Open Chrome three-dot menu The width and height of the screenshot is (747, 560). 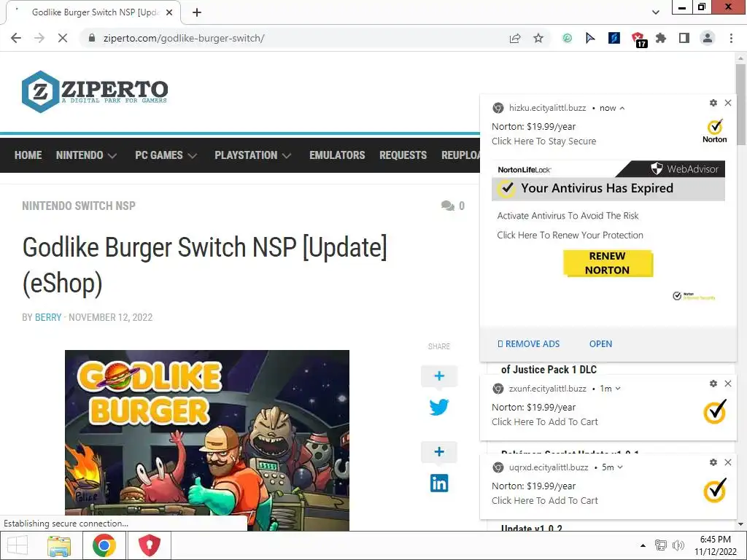point(731,38)
